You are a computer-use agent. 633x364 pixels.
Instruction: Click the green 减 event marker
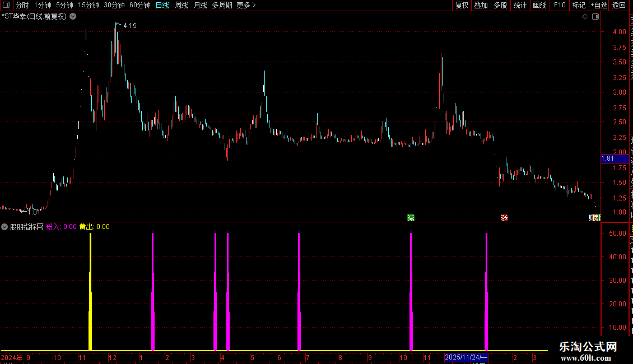click(x=411, y=218)
